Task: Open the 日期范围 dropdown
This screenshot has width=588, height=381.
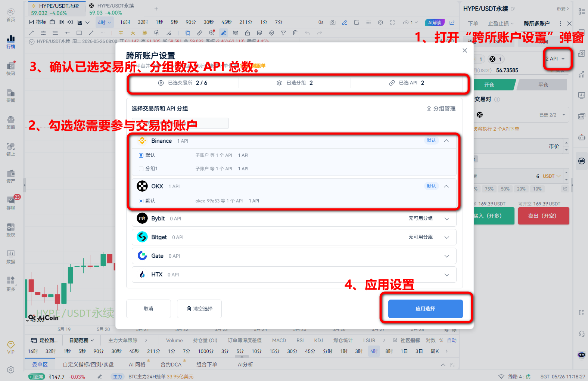Action: pos(82,340)
